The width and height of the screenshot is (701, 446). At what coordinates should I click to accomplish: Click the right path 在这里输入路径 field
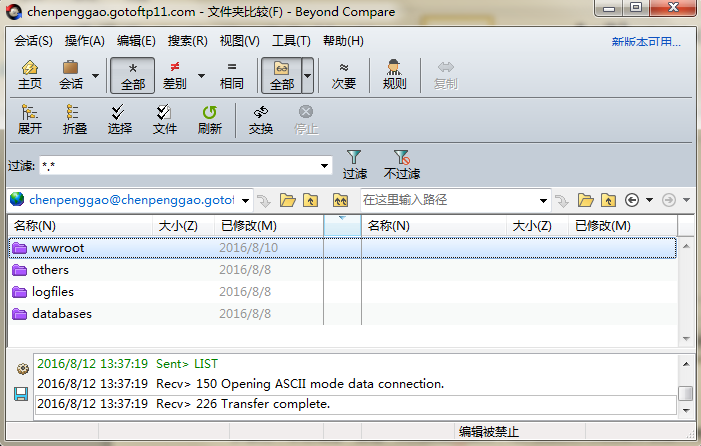tap(449, 200)
